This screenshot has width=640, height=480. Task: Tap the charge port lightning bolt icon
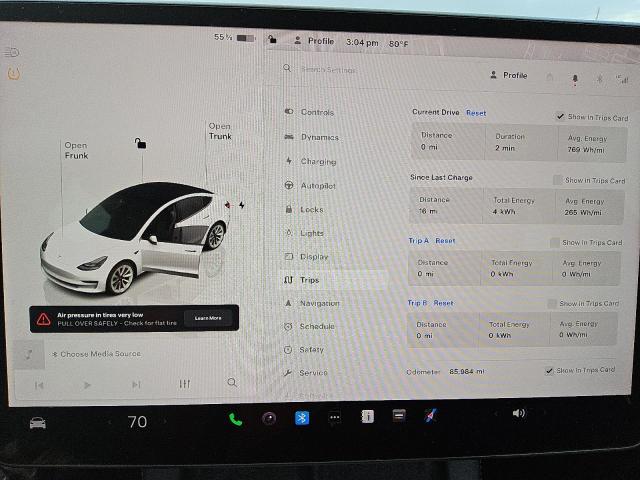click(x=242, y=205)
